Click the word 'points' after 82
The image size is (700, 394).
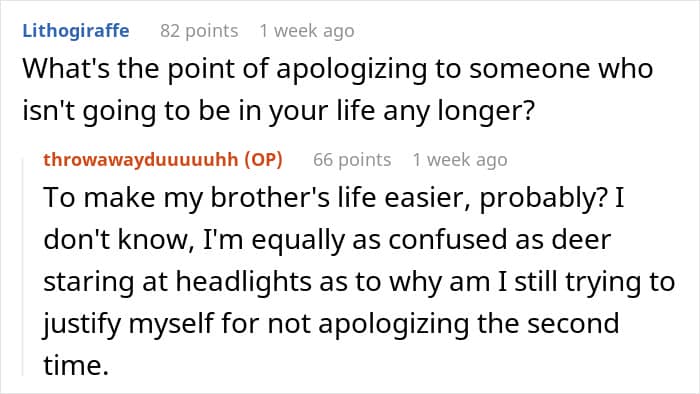point(212,31)
